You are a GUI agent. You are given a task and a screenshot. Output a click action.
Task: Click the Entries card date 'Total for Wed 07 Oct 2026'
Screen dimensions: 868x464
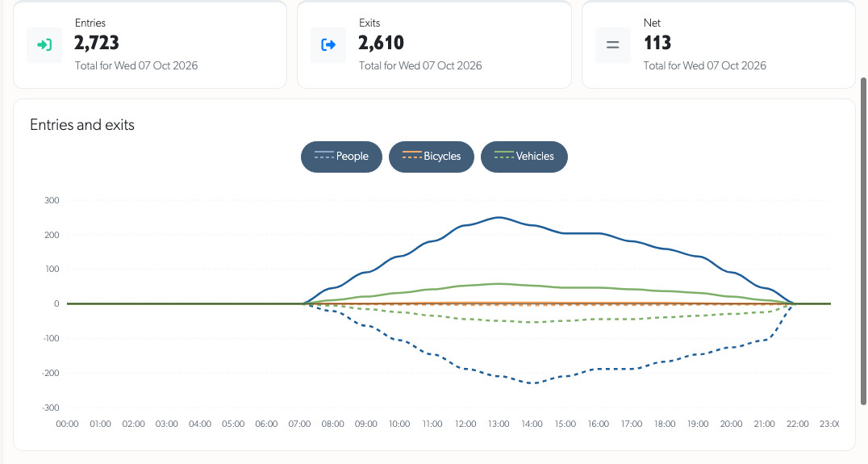pos(136,65)
